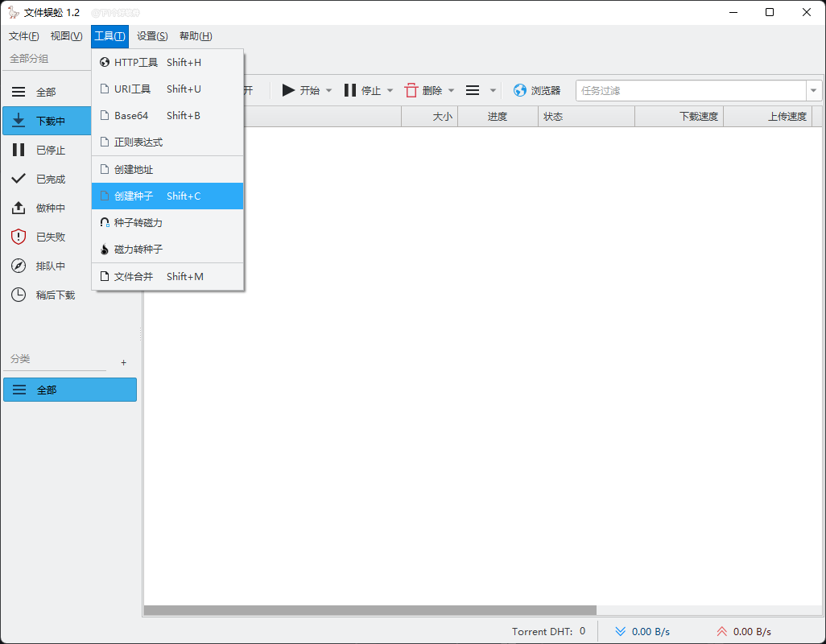Expand the 删除 dropdown arrow
This screenshot has width=826, height=644.
451,91
